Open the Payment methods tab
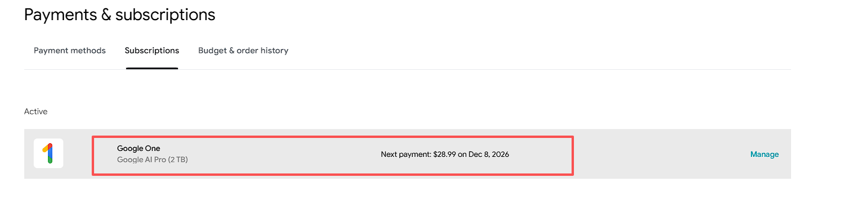The height and width of the screenshot is (222, 868). pyautogui.click(x=70, y=50)
